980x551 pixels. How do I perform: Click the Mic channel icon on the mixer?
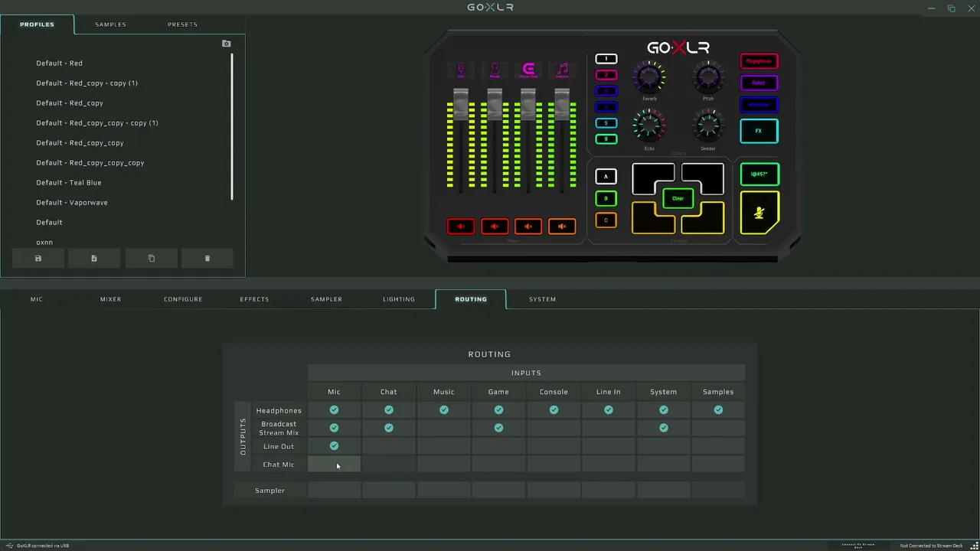tap(461, 70)
